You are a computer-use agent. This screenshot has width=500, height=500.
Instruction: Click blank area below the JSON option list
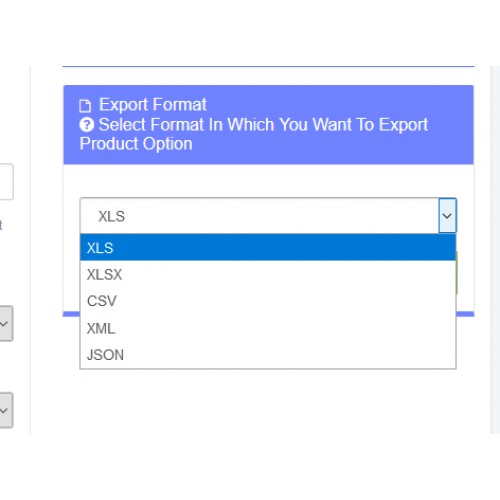[x=268, y=400]
